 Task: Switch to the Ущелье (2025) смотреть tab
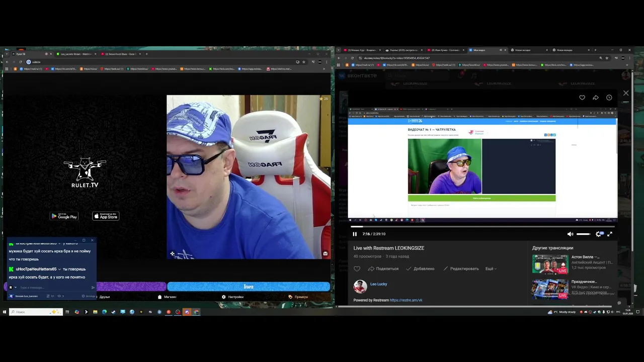(x=404, y=50)
